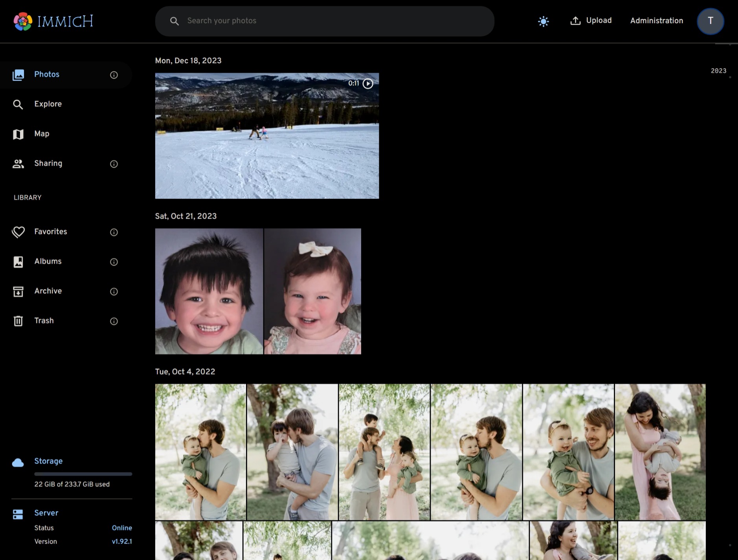
Task: Open the Map view icon
Action: click(x=18, y=134)
